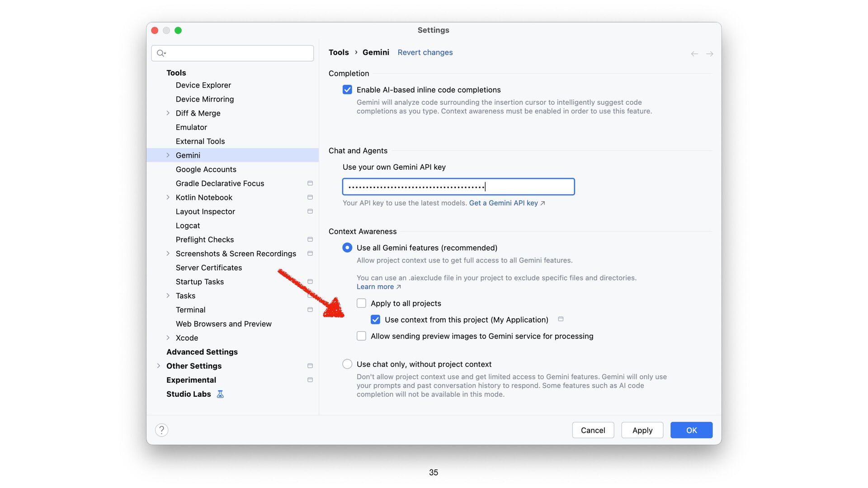Expand the Xcode tree node
This screenshot has width=868, height=488.
pyautogui.click(x=168, y=338)
